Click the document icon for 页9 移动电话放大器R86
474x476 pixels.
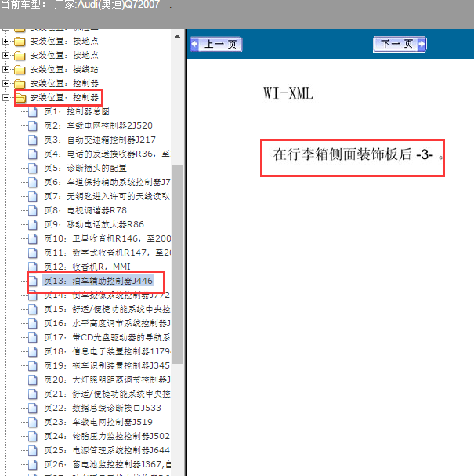[x=33, y=224]
